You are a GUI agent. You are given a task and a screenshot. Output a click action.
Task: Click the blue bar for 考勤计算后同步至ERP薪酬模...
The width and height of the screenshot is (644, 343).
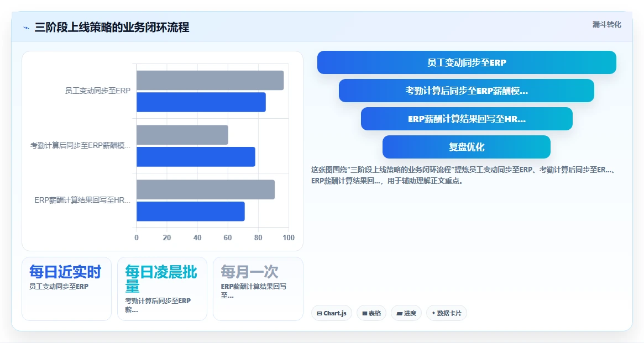pos(196,157)
